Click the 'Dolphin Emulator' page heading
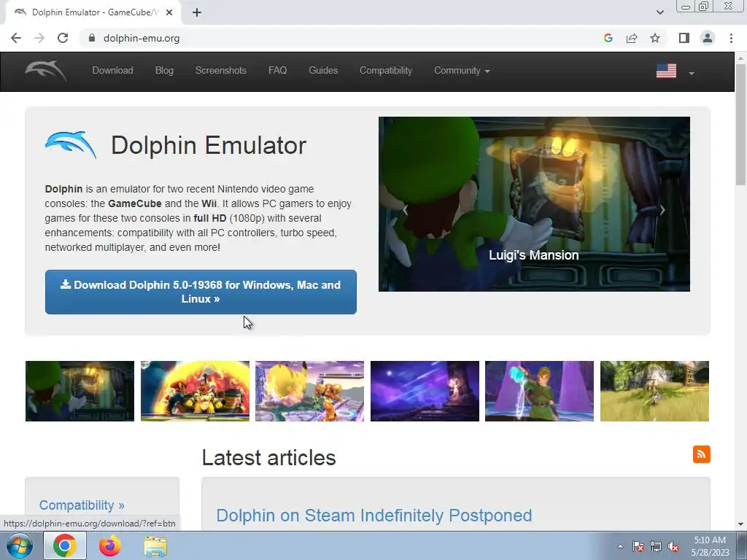 [209, 145]
